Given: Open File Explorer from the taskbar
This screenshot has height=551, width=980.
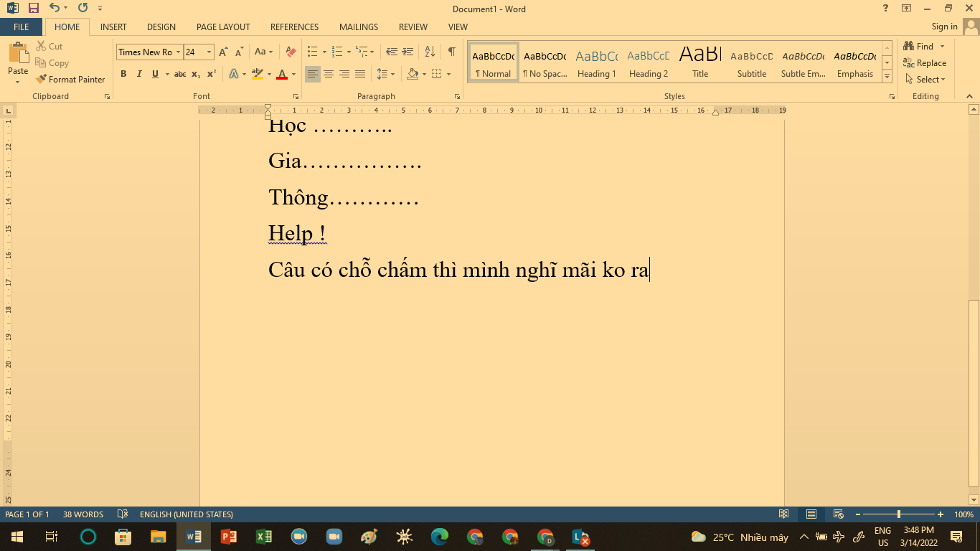Looking at the screenshot, I should pos(159,537).
